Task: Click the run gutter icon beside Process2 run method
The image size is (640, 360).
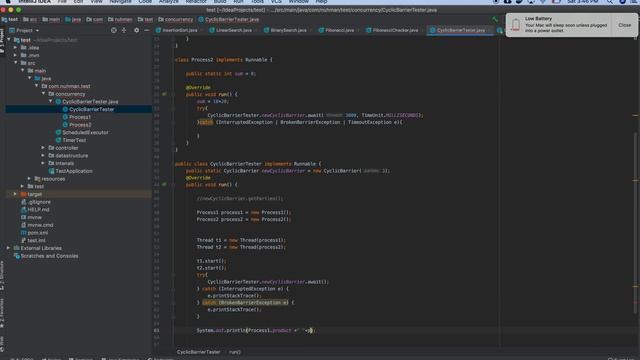Action: (164, 94)
